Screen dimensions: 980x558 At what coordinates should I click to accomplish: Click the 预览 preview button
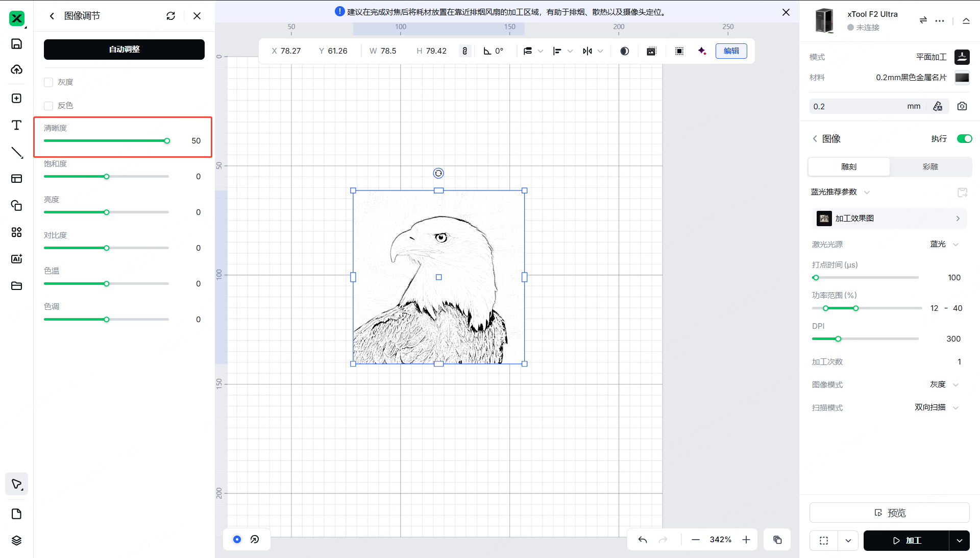[x=889, y=513]
